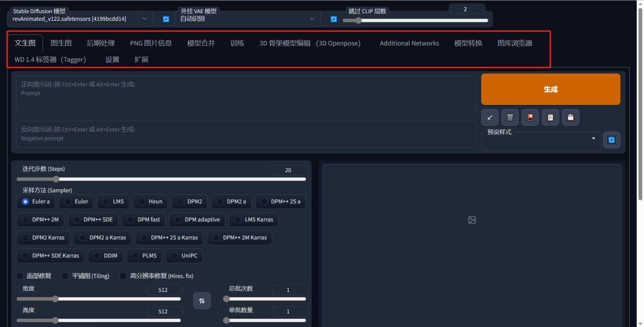Choose the DPM2 sampler
The image size is (644, 327).
190,201
